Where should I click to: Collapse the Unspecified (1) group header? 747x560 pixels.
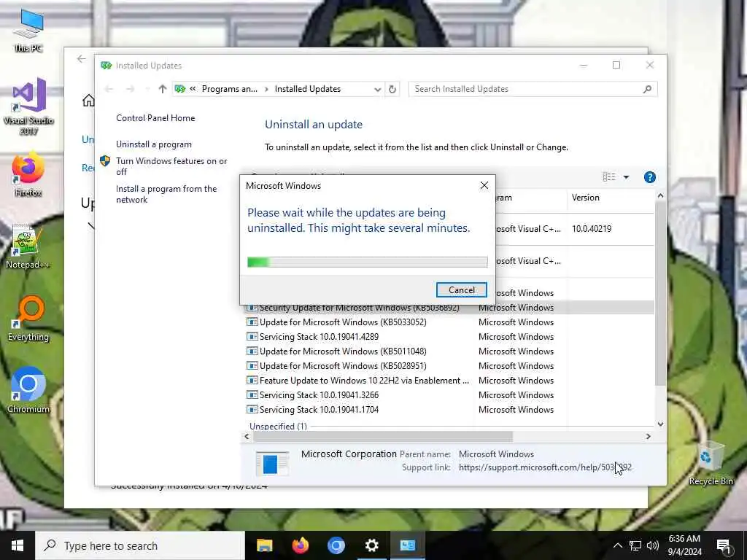pos(278,426)
